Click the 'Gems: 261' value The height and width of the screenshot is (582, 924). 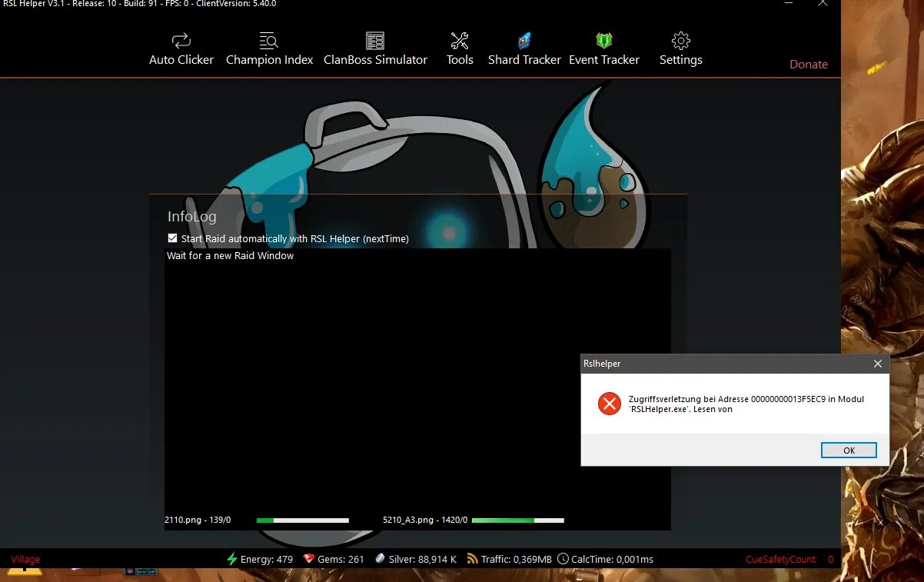point(341,560)
